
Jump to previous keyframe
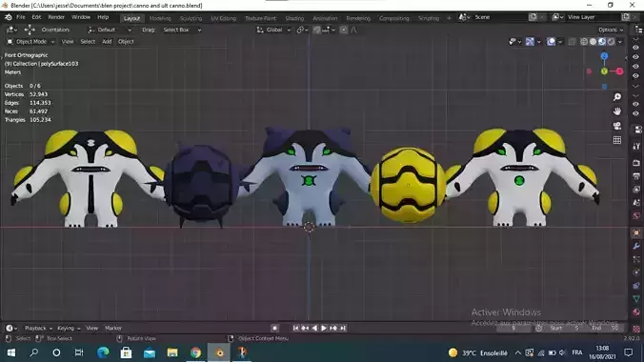(x=305, y=328)
